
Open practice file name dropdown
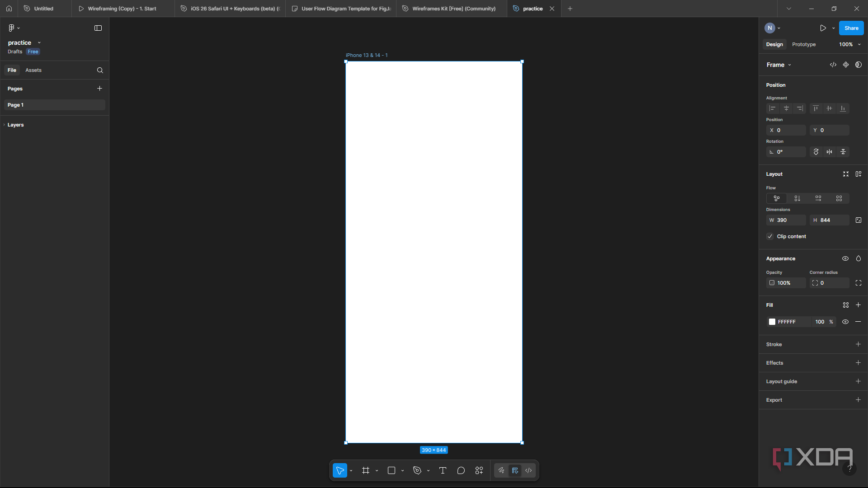pyautogui.click(x=39, y=43)
